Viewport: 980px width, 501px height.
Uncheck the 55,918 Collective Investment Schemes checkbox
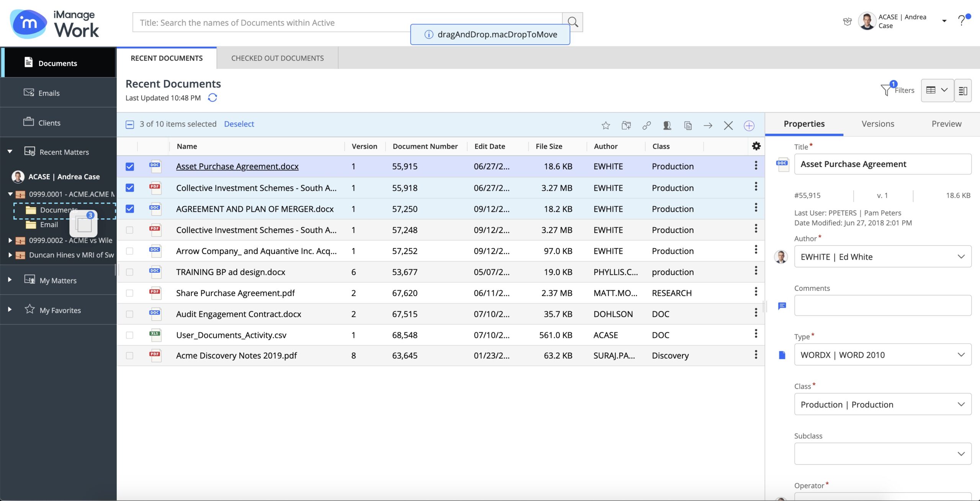tap(130, 188)
